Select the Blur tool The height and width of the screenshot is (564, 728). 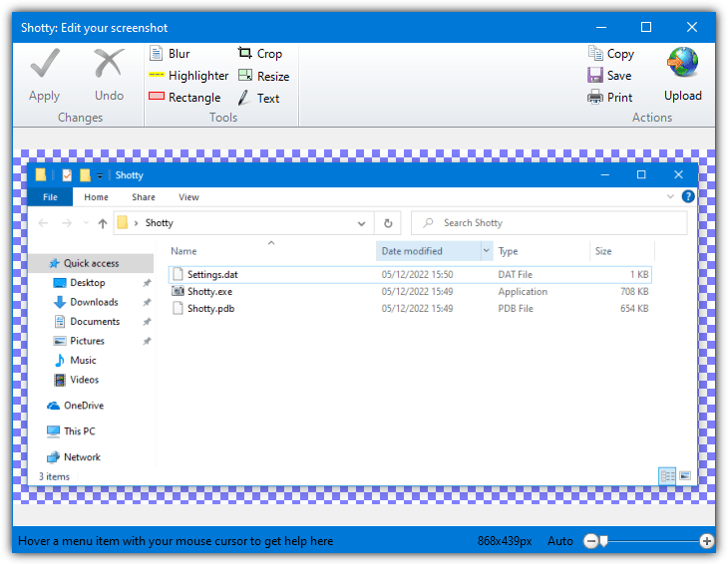click(170, 54)
